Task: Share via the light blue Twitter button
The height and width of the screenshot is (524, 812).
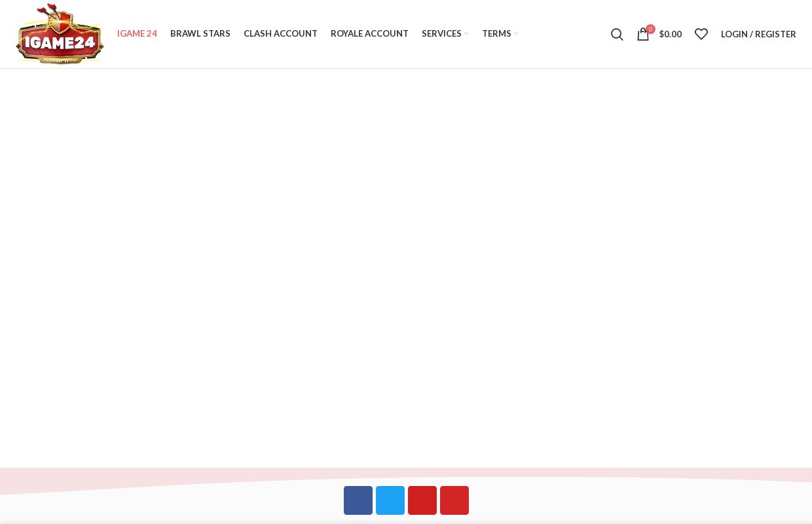Action: pos(390,500)
